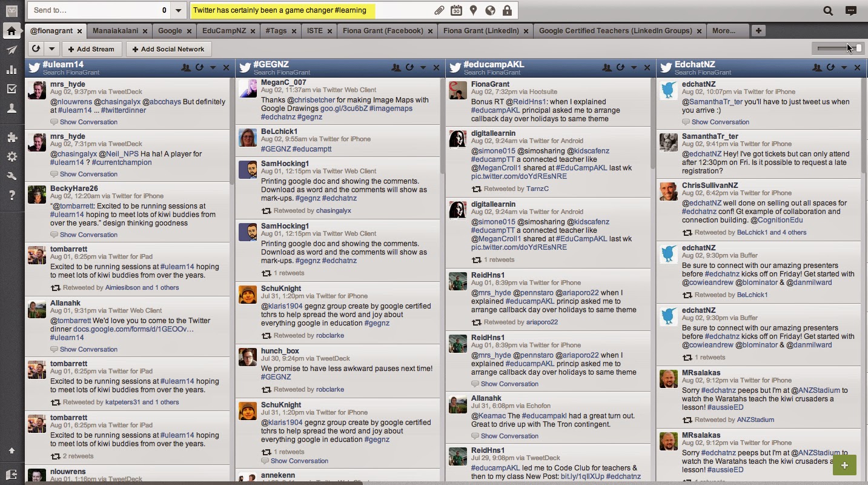Open #ulearn14 column options dropdown

[x=213, y=68]
